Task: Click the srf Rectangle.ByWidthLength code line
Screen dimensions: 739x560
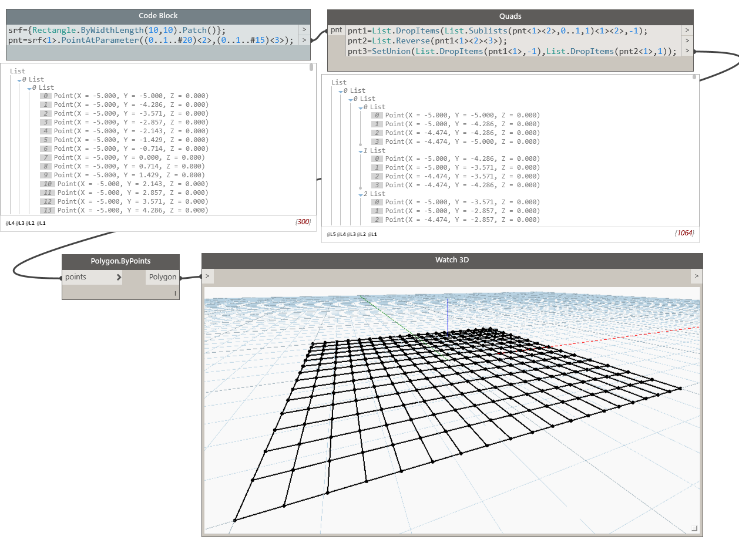Action: tap(117, 30)
